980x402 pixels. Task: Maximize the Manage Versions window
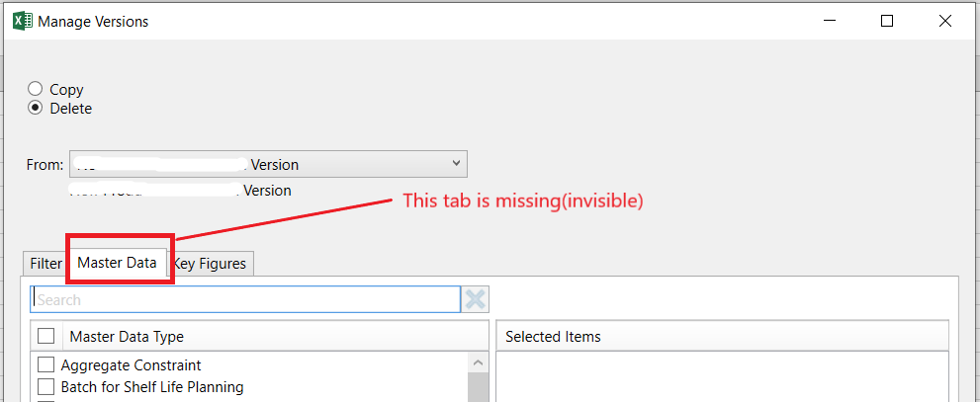(887, 21)
